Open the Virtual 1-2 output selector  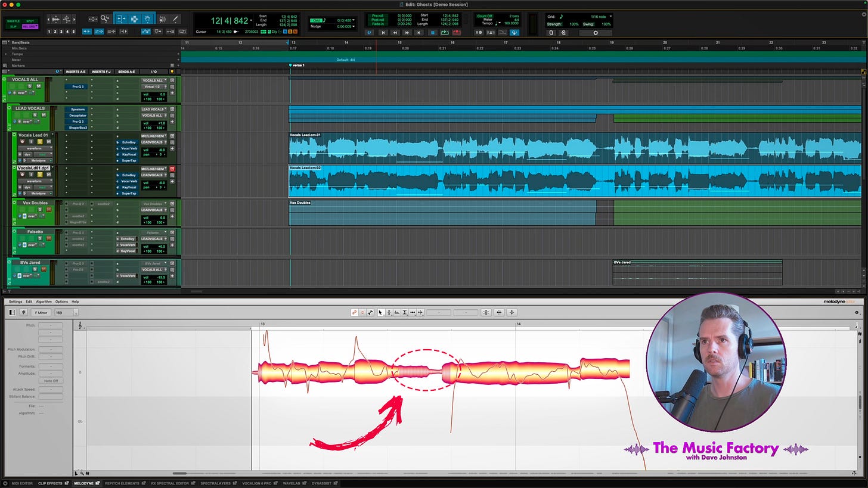tap(154, 86)
